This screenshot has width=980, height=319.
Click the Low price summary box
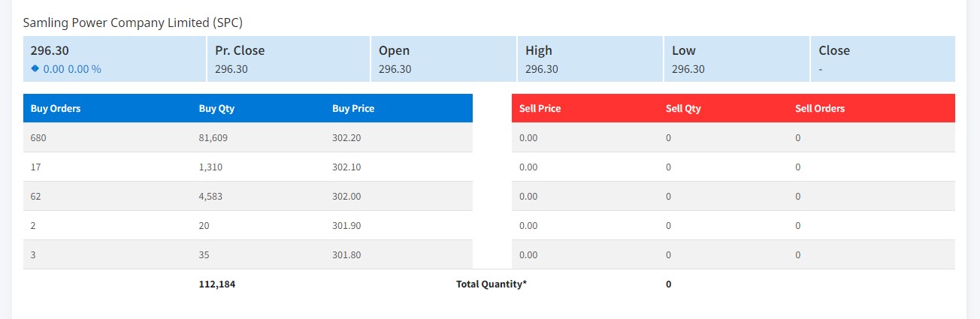737,59
